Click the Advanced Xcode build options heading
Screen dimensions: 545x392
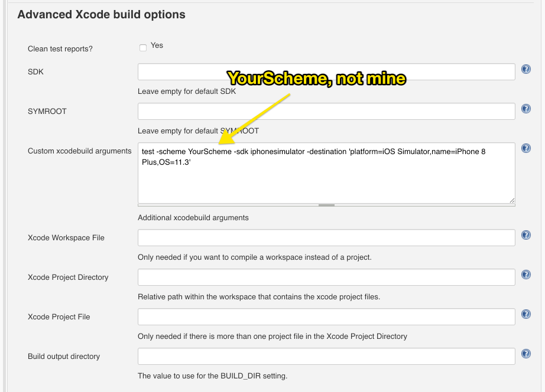(102, 15)
